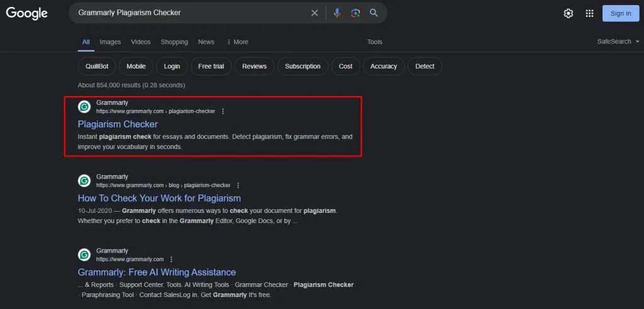Start voice search with the microphone icon
644x309 pixels.
coord(337,13)
